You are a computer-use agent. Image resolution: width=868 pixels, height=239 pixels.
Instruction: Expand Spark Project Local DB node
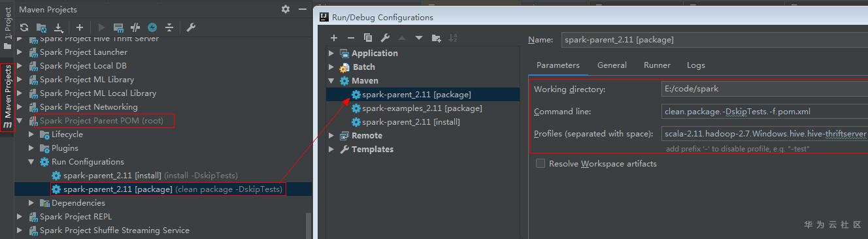pyautogui.click(x=20, y=66)
